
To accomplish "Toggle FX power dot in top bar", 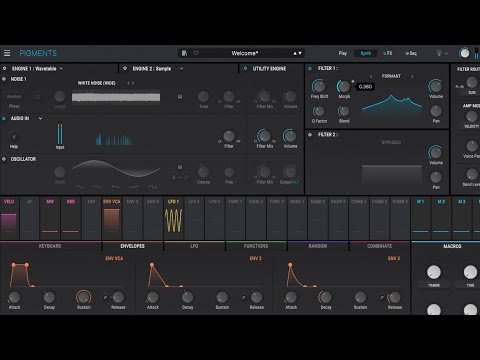I will [x=384, y=53].
